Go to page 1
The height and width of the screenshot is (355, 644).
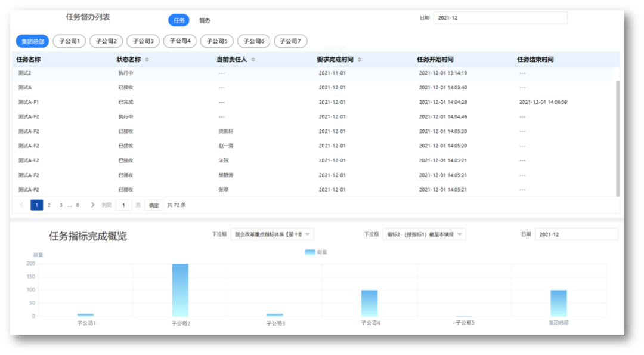[x=36, y=205]
